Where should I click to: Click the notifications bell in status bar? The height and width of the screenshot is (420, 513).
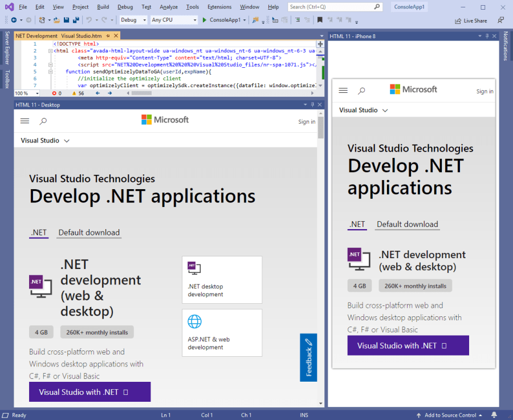[x=494, y=415]
